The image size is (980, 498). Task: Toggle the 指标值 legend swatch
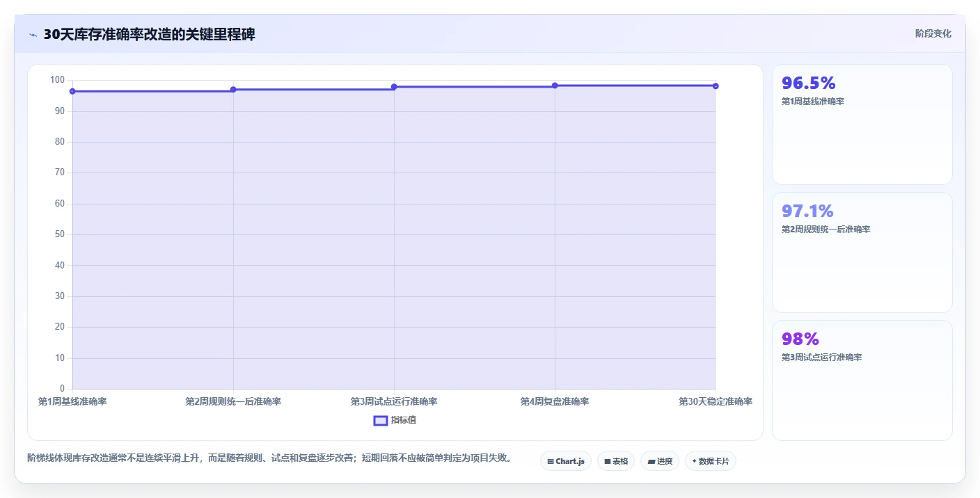click(381, 420)
